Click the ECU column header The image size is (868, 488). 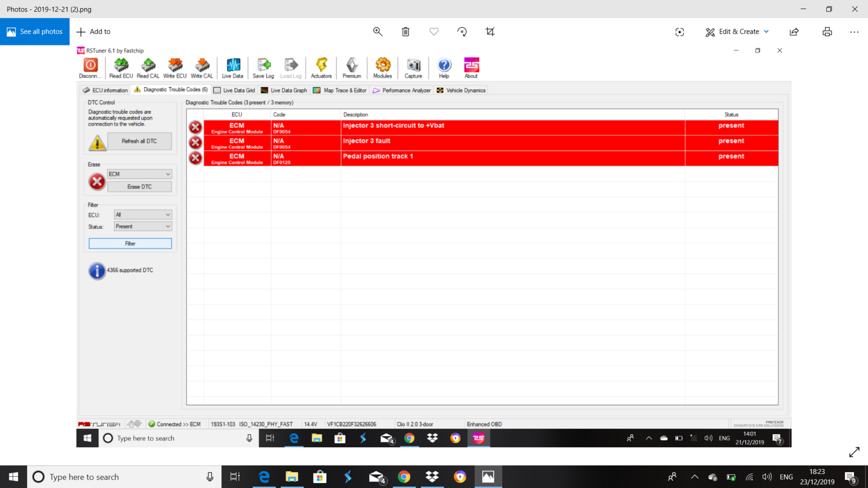[x=237, y=114]
